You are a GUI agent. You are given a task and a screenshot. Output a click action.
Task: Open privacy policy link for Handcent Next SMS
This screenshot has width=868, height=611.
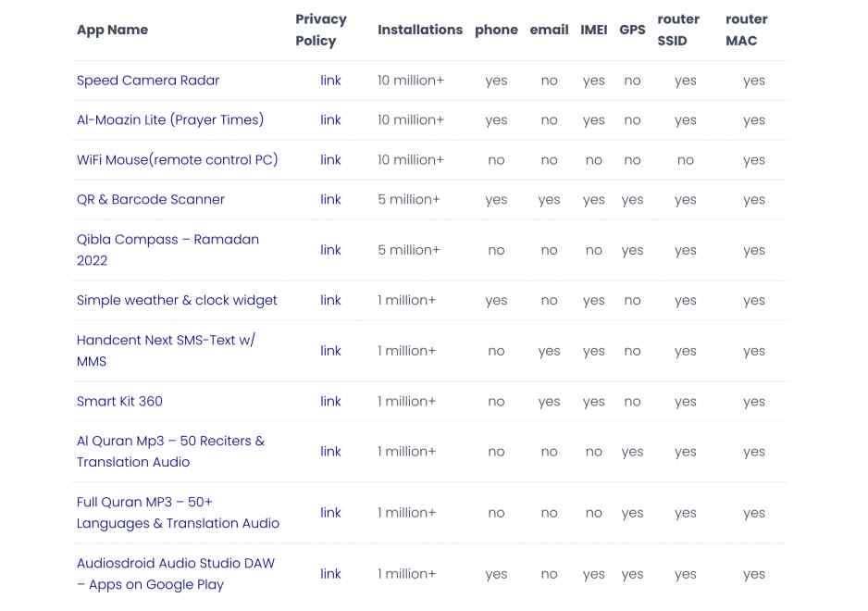tap(330, 351)
